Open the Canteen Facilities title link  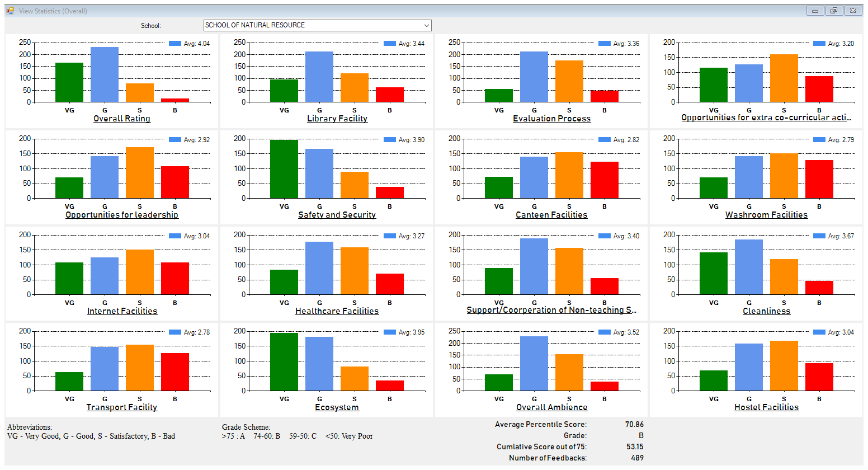(551, 215)
